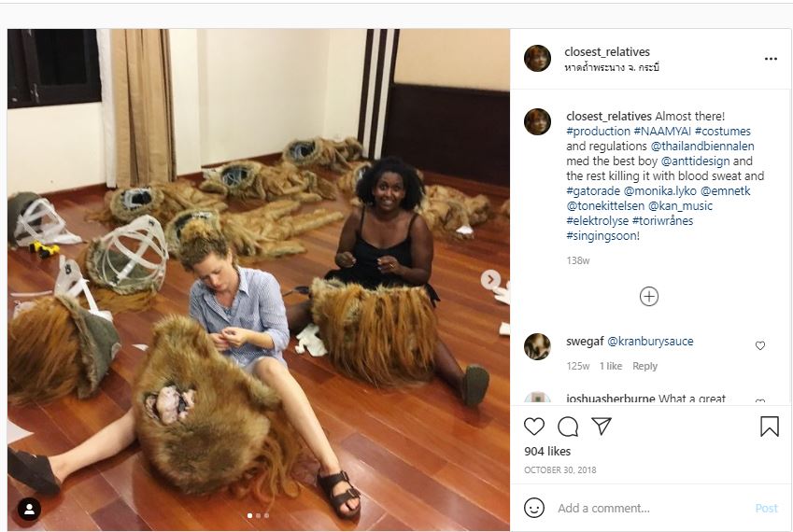Viewport: 793px width, 532px height.
Task: Show tagged people on photo
Action: [29, 510]
